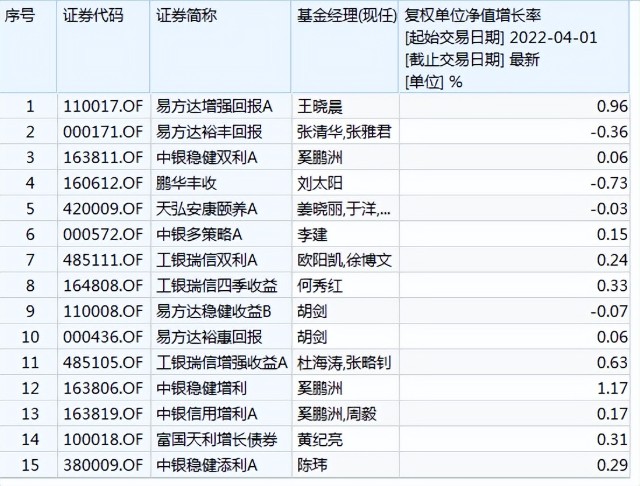This screenshot has height=486, width=640.
Task: Click manager cell 王晓晨
Action: point(320,107)
